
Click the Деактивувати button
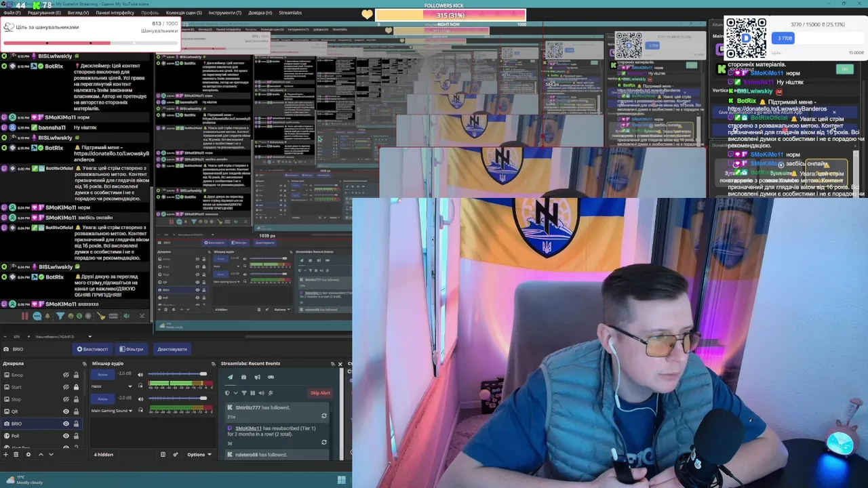point(172,349)
